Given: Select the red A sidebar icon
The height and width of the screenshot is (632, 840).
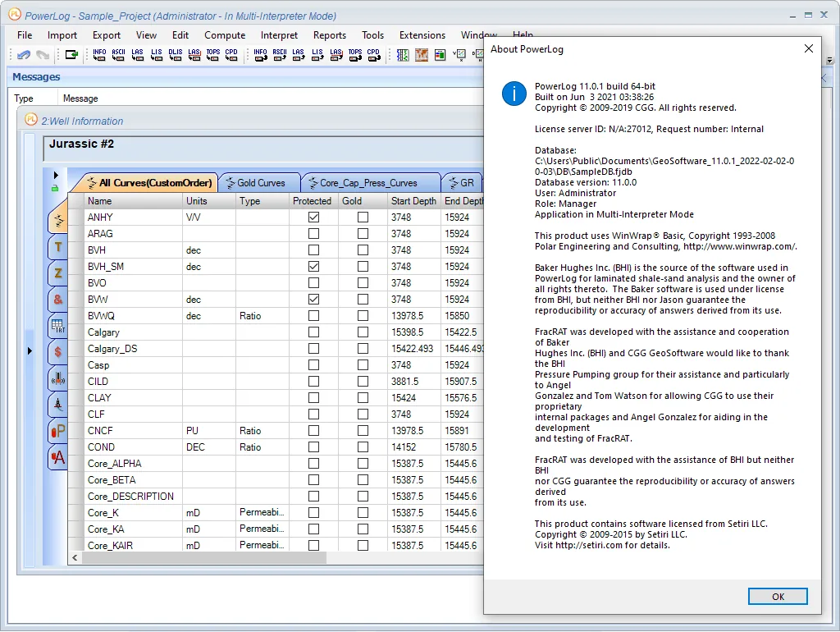Looking at the screenshot, I should tap(58, 457).
